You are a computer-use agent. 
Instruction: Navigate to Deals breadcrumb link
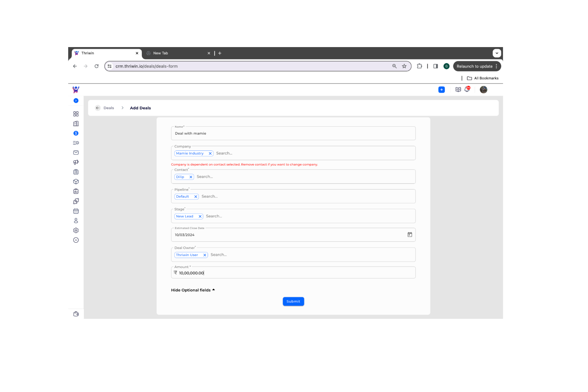(x=109, y=108)
